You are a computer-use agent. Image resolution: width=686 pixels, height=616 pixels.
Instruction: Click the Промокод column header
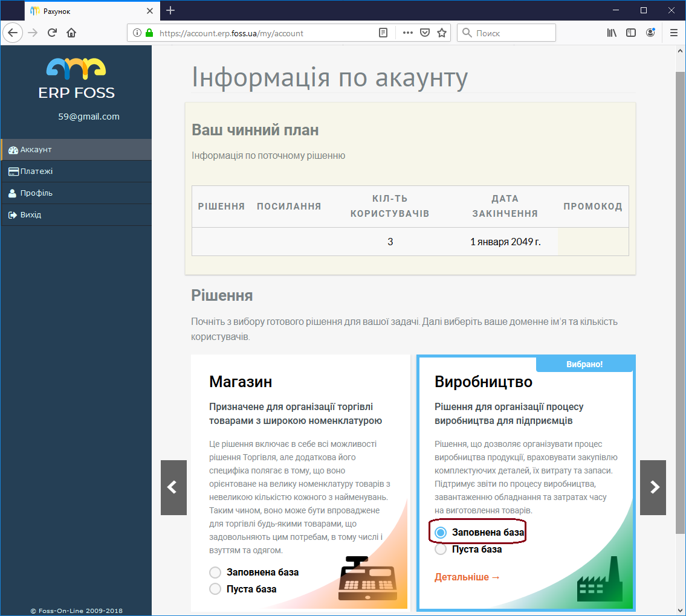click(x=593, y=207)
